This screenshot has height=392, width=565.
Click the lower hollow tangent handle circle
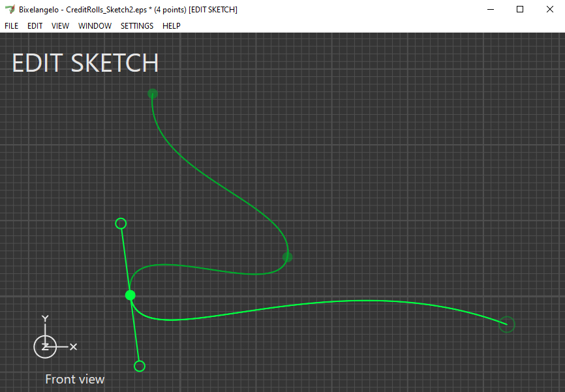point(140,366)
